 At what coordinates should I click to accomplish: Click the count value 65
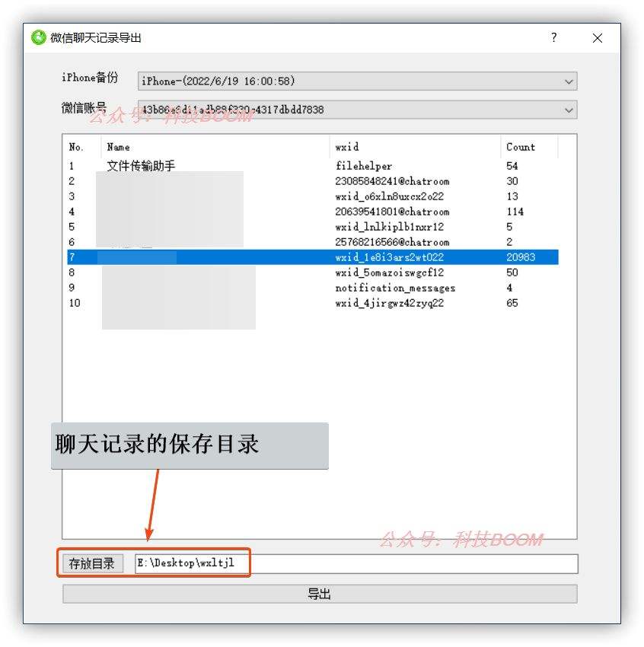point(512,303)
